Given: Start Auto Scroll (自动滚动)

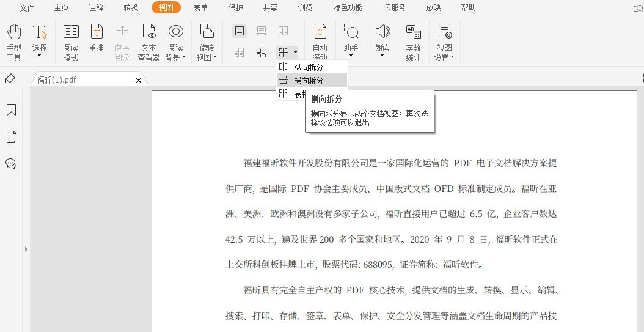Looking at the screenshot, I should tap(320, 42).
